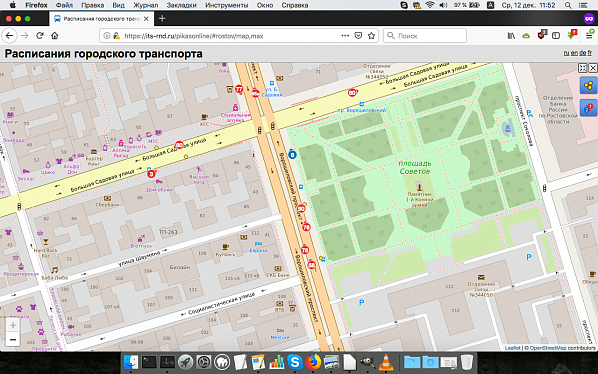Switch language to fr

click(590, 53)
